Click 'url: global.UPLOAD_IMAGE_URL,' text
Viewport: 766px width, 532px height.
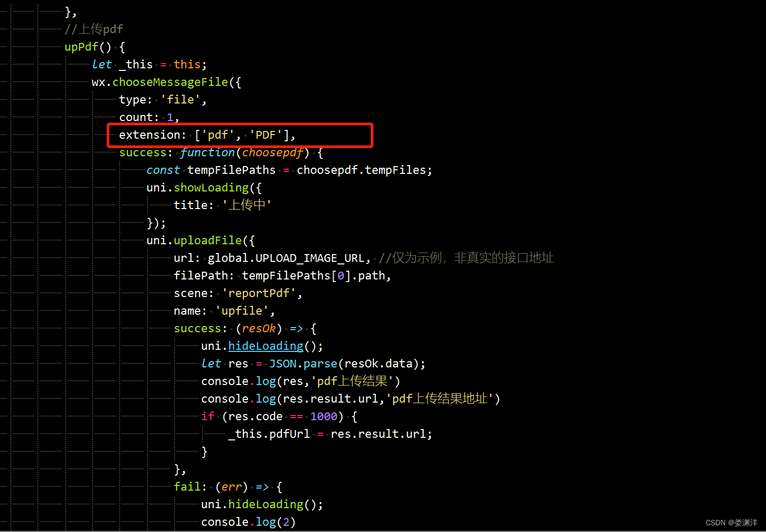272,258
